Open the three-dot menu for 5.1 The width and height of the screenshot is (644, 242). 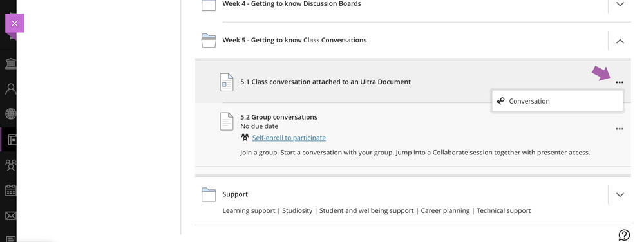[620, 82]
